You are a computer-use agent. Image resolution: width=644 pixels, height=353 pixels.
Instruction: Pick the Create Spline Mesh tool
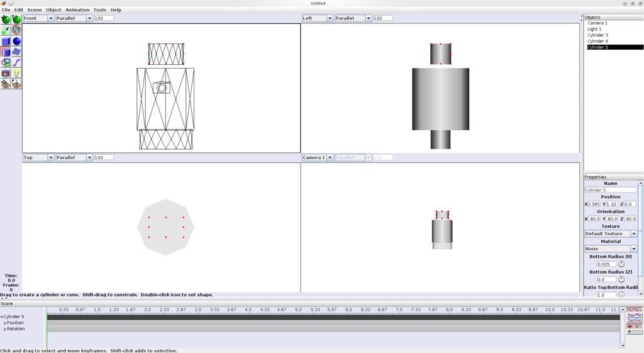(16, 52)
